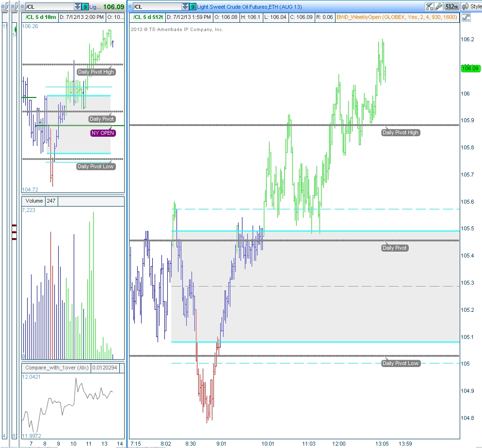Viewport: 482px width, 448px height.
Task: Click the link circle icon of the 10m chart
Action: point(22,6)
